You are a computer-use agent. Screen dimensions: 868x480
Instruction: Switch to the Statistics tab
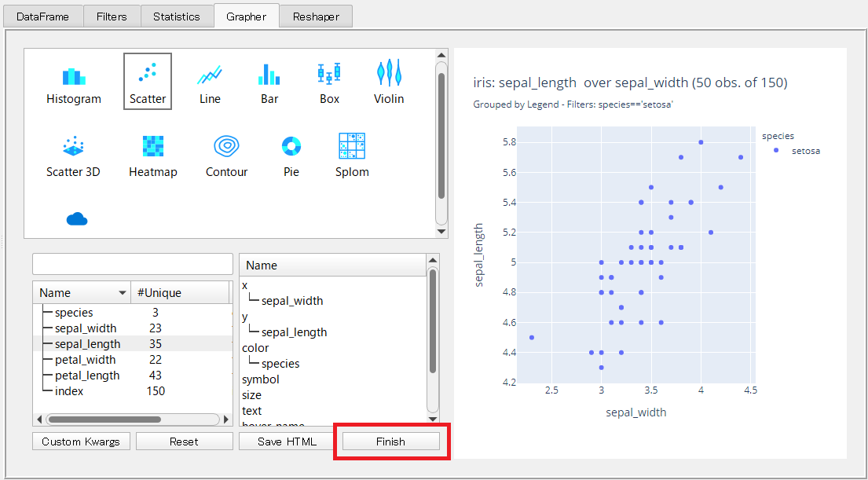pyautogui.click(x=176, y=16)
